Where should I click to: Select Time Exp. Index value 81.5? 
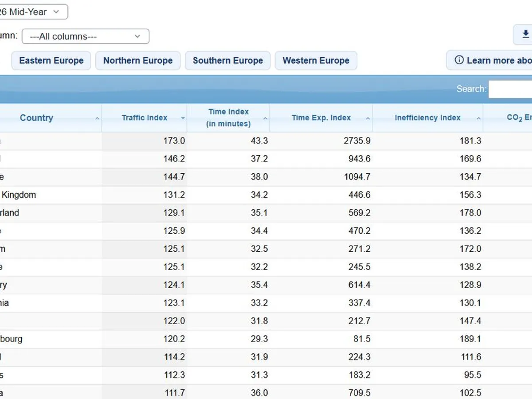click(x=362, y=339)
